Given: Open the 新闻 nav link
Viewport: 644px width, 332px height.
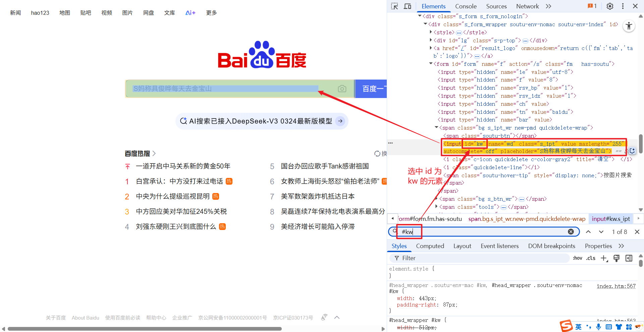Looking at the screenshot, I should tap(15, 13).
